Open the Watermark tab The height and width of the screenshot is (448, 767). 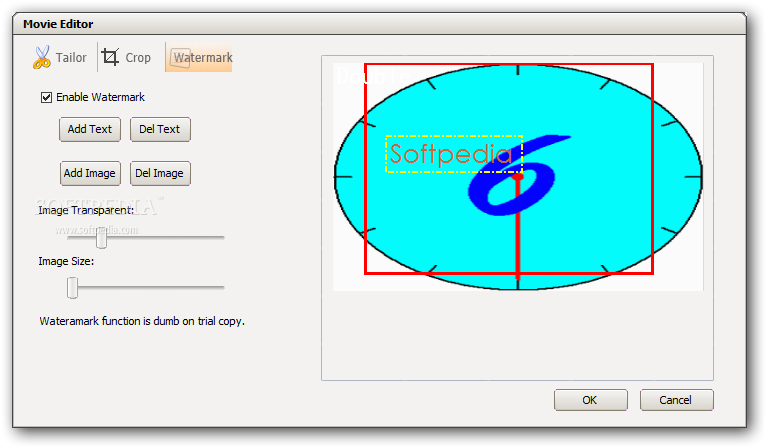coord(199,57)
